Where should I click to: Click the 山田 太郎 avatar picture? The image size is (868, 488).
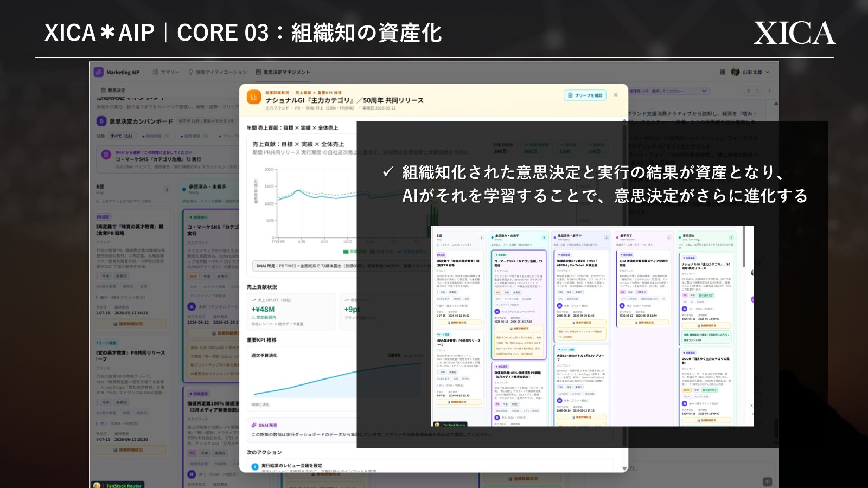(x=735, y=72)
